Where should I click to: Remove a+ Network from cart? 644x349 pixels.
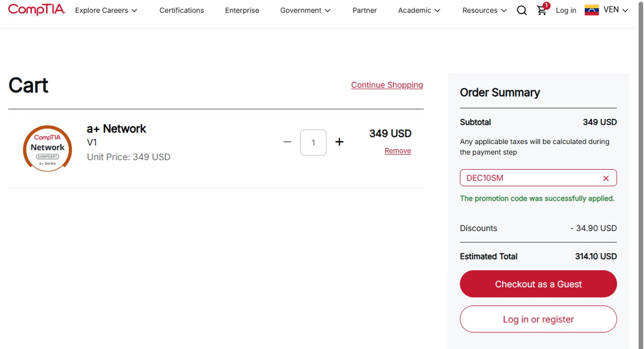tap(398, 151)
